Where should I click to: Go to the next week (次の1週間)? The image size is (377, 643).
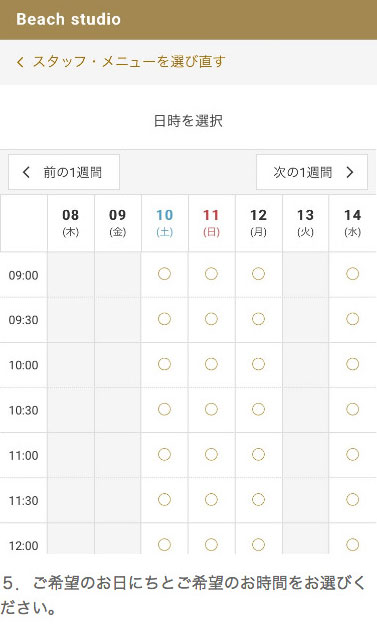point(312,172)
